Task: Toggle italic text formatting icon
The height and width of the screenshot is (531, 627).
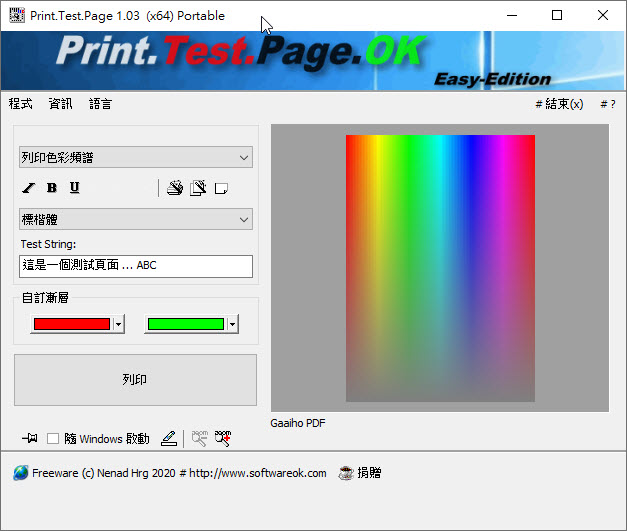Action: (x=28, y=188)
